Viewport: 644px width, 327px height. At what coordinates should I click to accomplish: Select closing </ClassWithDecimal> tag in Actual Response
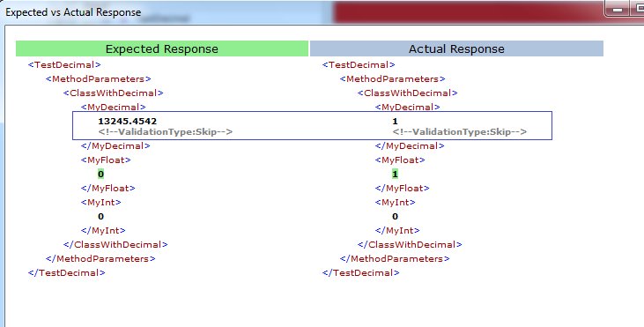click(410, 244)
